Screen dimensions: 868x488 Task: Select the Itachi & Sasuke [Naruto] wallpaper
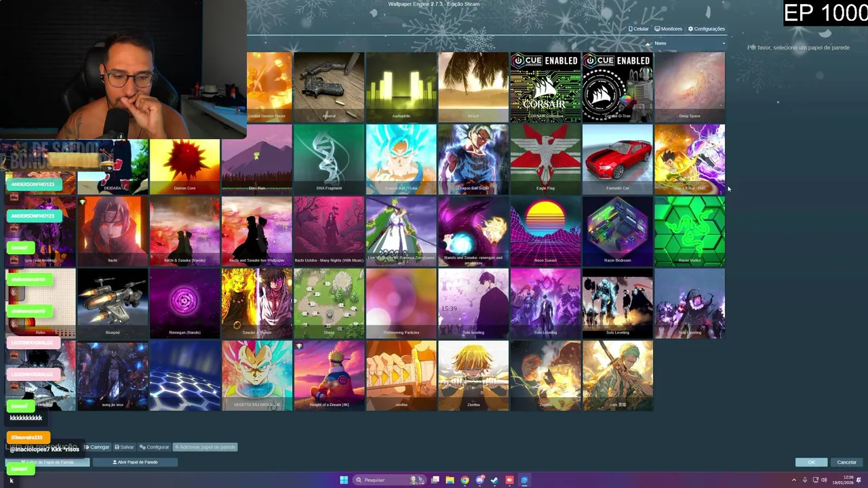coord(184,232)
